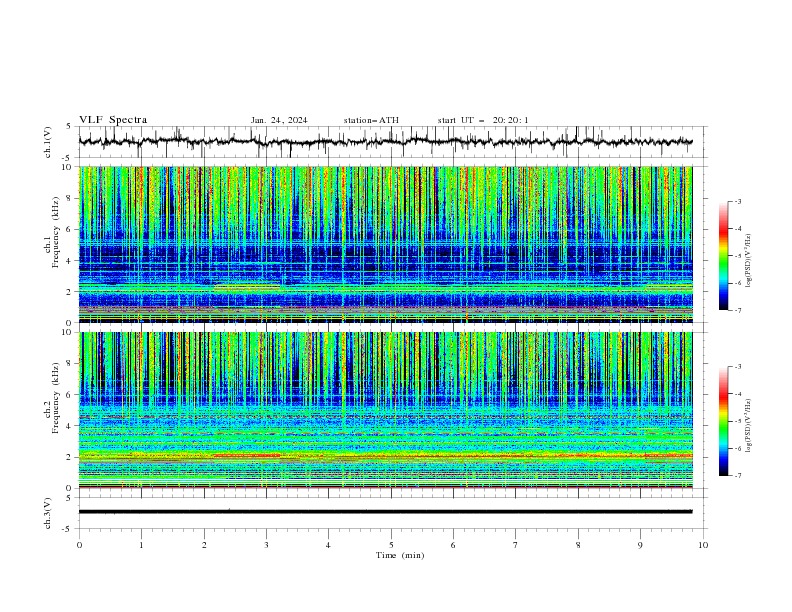Screen dimensions: 792x612
Task: Click the -7 tick on ch.1 color bar
Action: coord(737,310)
